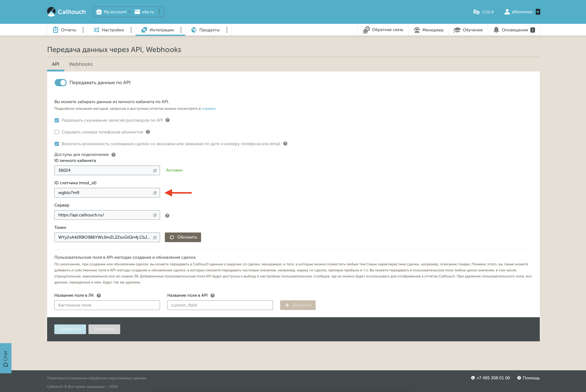Click the Кастомное поле input
The image size is (586, 392).
tap(107, 305)
